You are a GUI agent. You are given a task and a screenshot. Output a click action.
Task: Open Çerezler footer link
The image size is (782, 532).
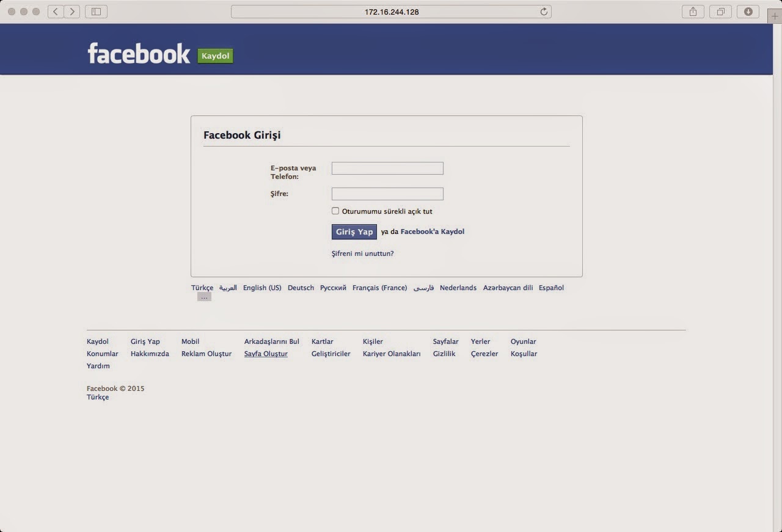click(484, 354)
